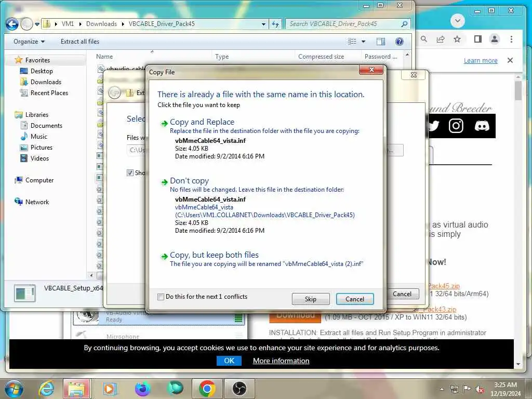Click More information cookie link
532x399 pixels.
coord(281,361)
